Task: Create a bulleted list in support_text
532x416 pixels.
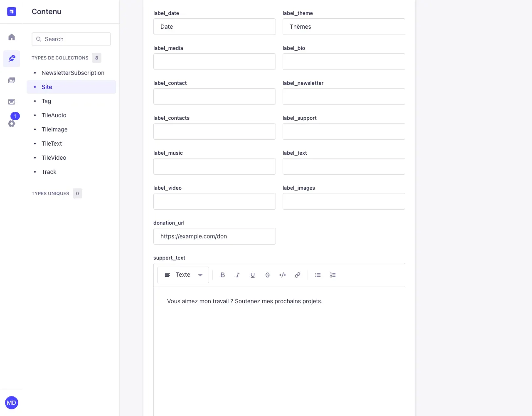Action: 318,275
